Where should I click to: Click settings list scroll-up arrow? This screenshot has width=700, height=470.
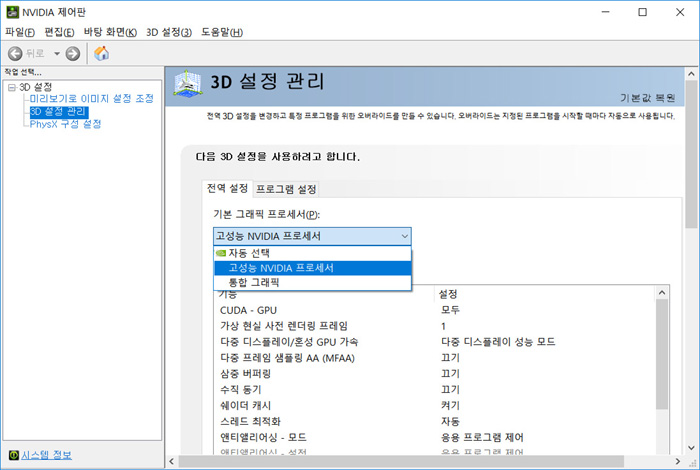[662, 293]
